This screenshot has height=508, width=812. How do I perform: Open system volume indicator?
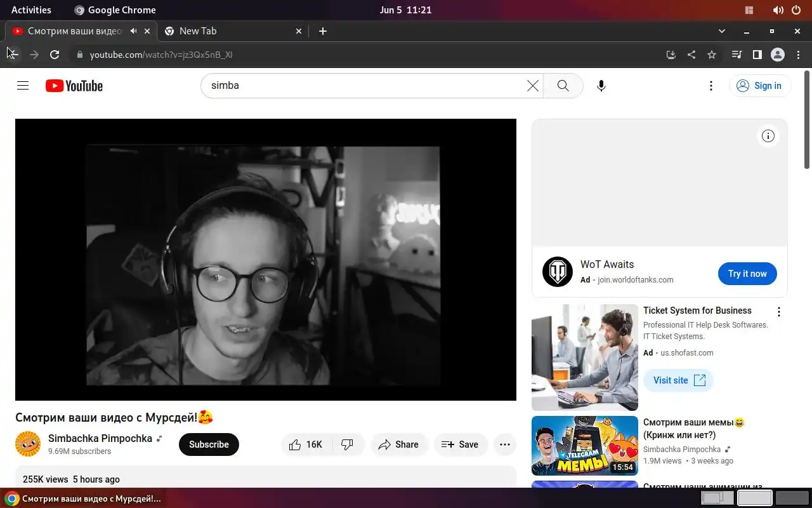click(x=778, y=10)
